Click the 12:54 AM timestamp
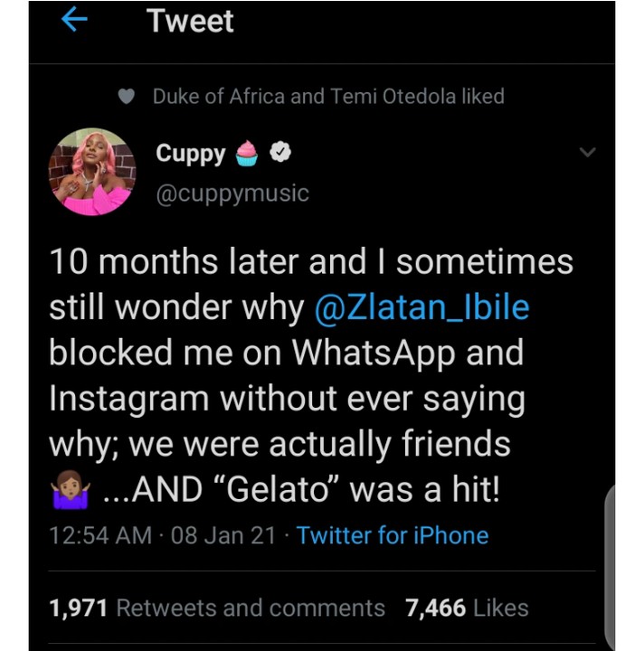 tap(100, 535)
